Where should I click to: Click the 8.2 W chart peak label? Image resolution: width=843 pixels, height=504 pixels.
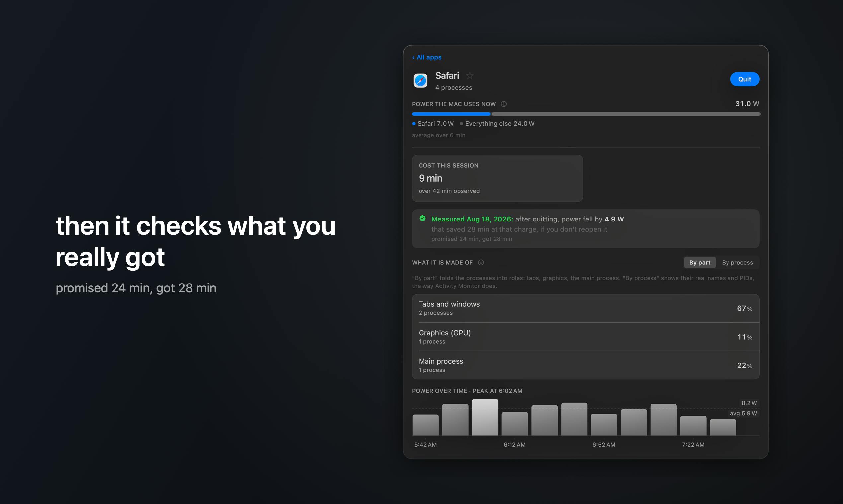tap(749, 403)
